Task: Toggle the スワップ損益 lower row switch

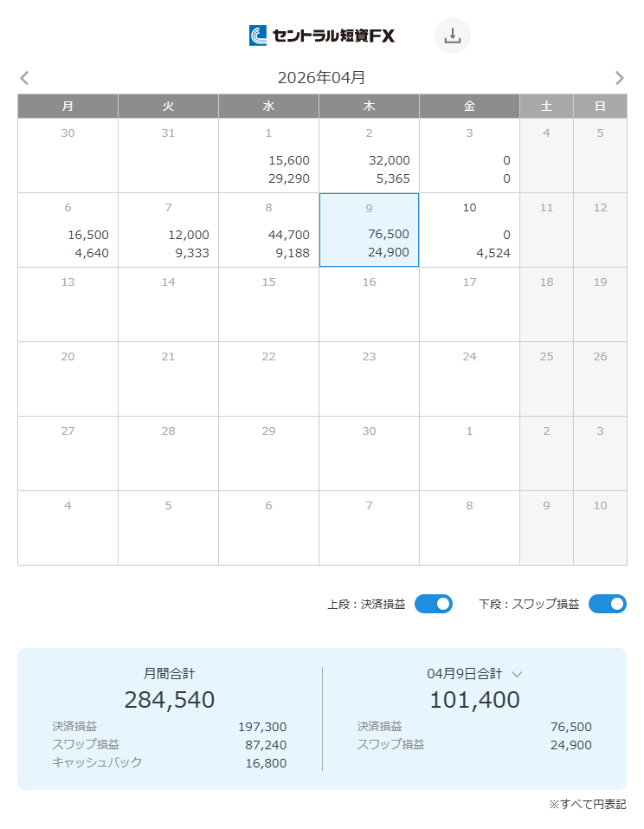Action: pos(607,604)
